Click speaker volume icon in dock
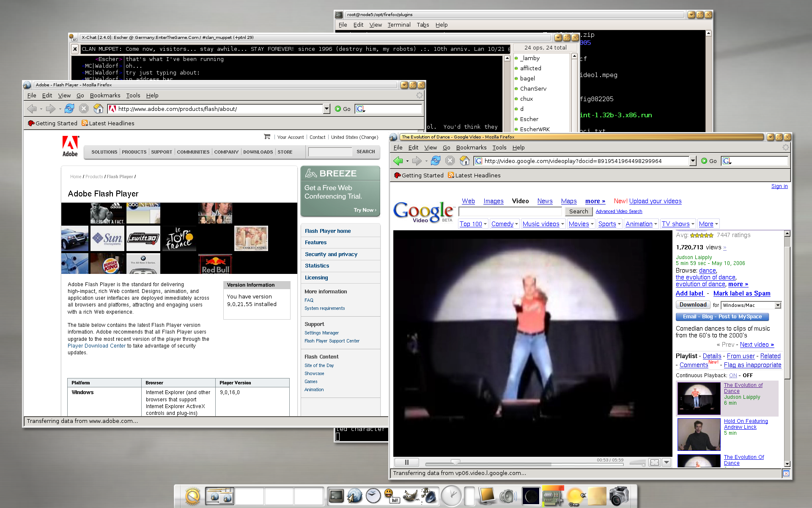812x508 pixels. pos(508,496)
